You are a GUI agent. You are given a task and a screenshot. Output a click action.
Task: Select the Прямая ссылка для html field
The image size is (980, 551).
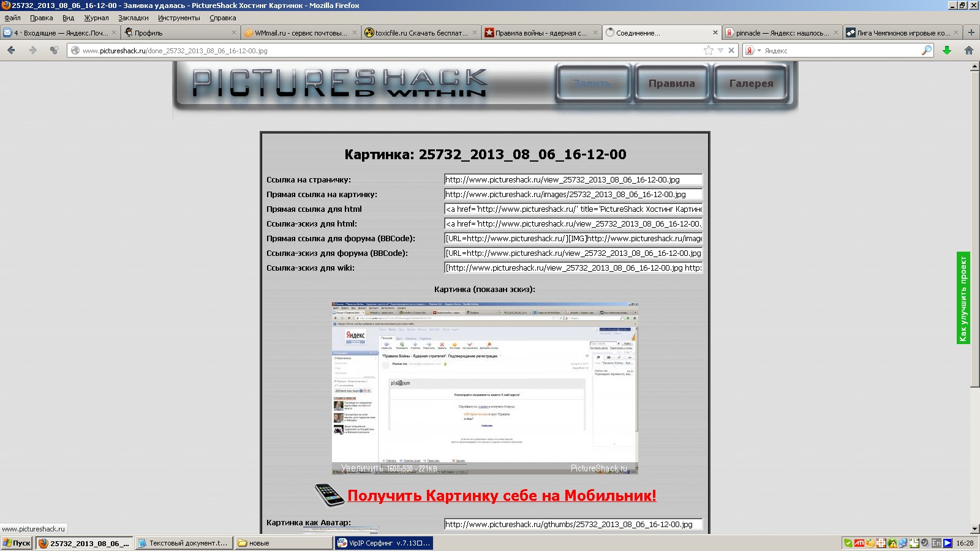coord(573,209)
